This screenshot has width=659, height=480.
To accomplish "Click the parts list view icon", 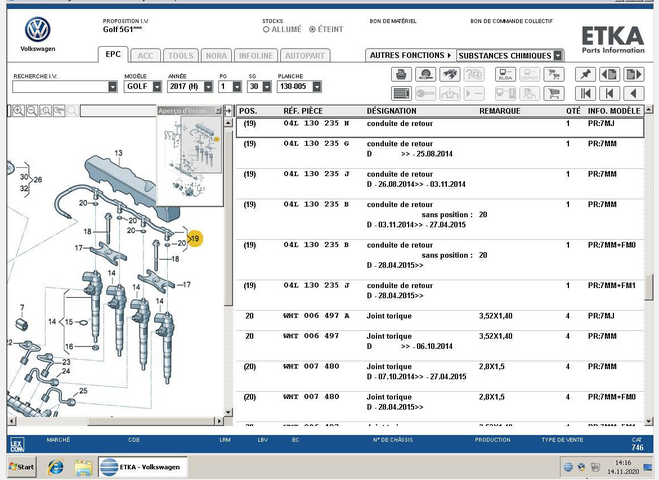I will click(401, 93).
